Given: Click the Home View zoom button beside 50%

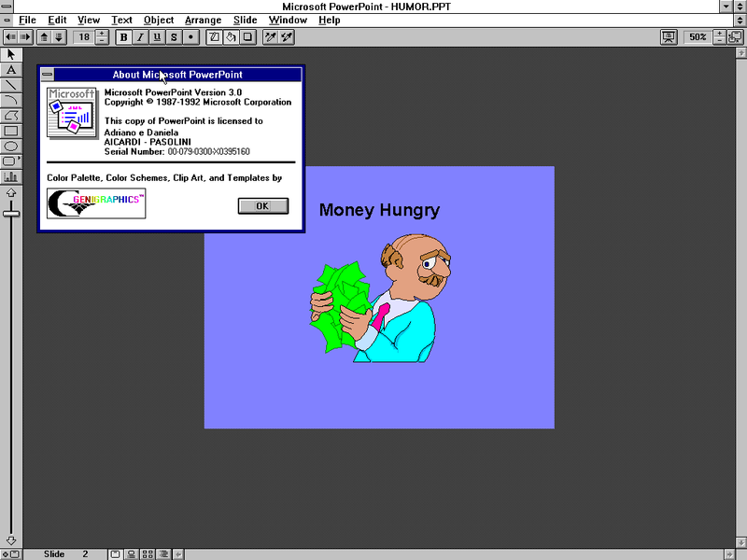Looking at the screenshot, I should (x=736, y=36).
